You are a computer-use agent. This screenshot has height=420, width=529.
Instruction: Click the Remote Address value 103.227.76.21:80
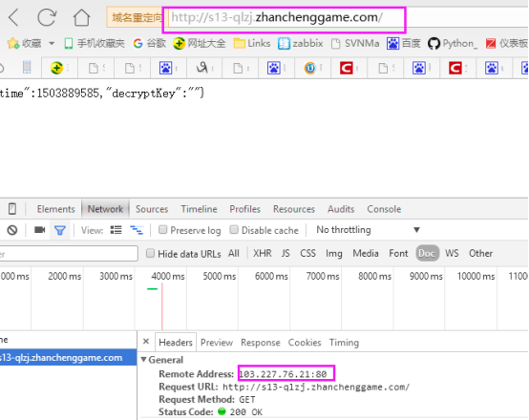tap(283, 374)
